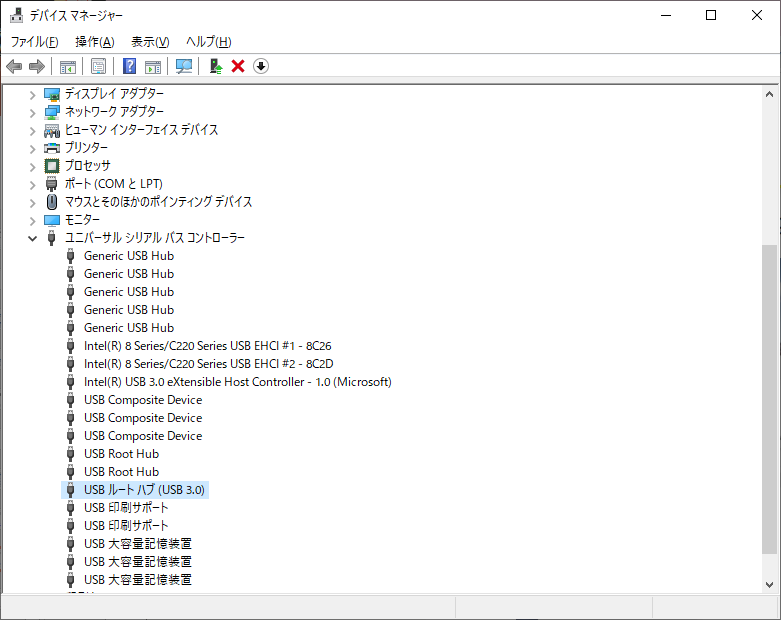Click the Properties toolbar icon
The image size is (781, 620).
pyautogui.click(x=98, y=66)
